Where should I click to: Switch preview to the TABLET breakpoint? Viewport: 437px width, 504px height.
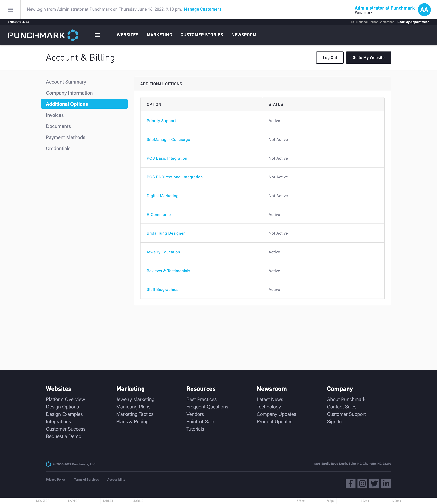[108, 501]
